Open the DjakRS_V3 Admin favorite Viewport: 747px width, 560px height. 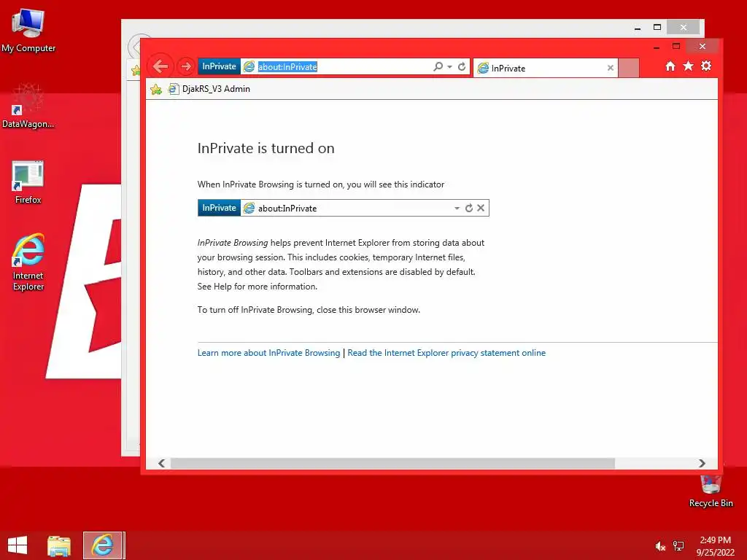coord(209,89)
